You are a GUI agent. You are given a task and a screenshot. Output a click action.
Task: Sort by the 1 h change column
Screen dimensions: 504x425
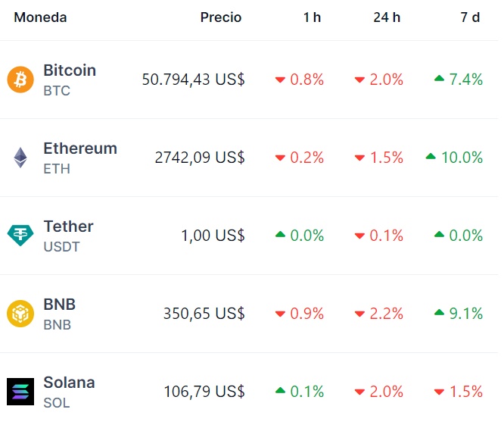pyautogui.click(x=312, y=17)
